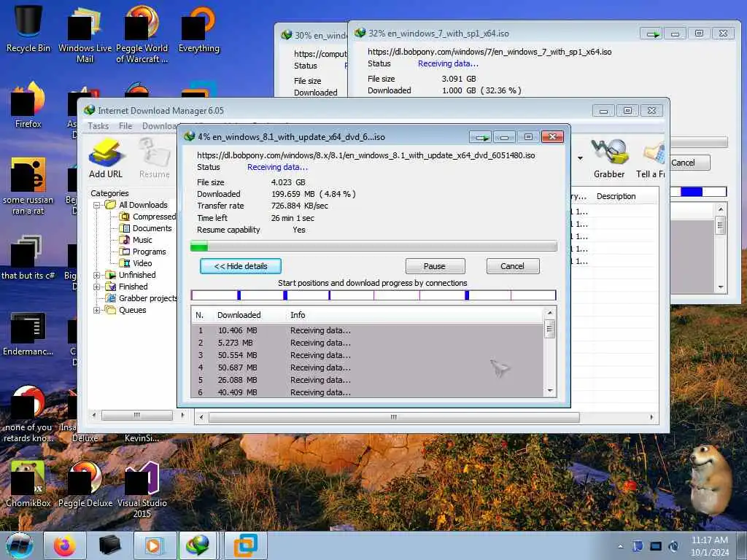Select the Firefox desktop shortcut
Image resolution: width=747 pixels, height=560 pixels.
pos(28,105)
